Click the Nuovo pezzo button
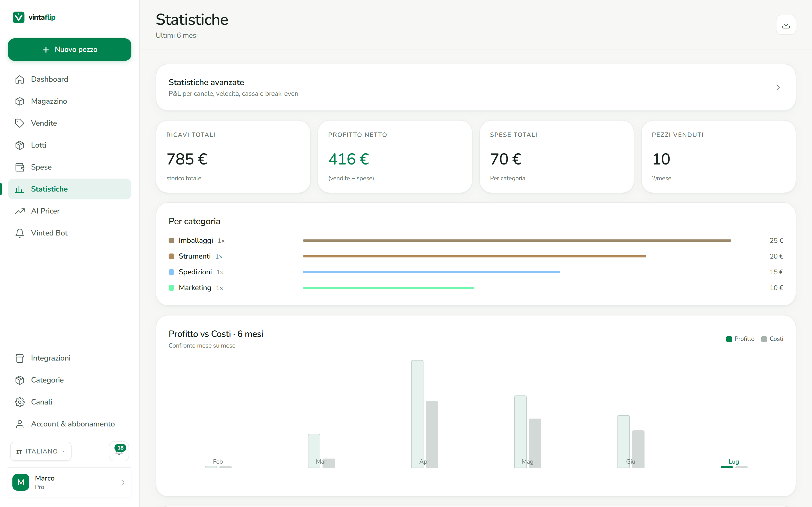Viewport: 812px width, 507px height. 69,50
